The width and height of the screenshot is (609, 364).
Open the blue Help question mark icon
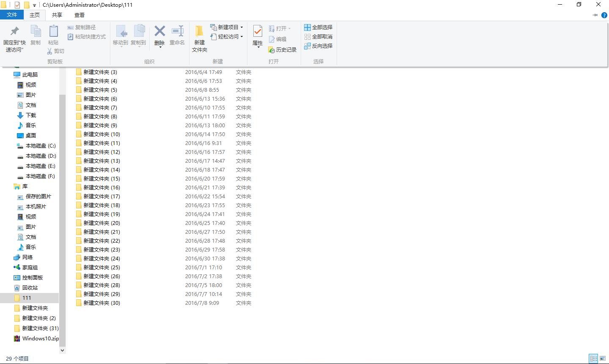pos(604,15)
